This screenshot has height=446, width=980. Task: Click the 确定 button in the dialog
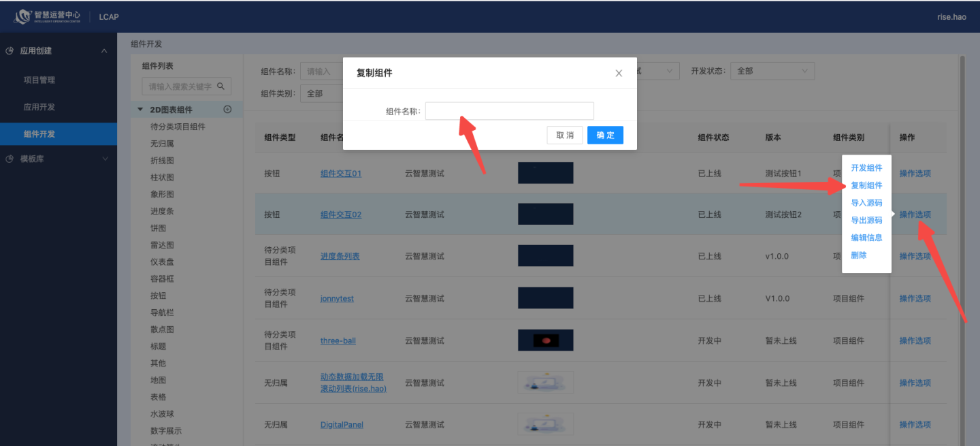coord(605,135)
